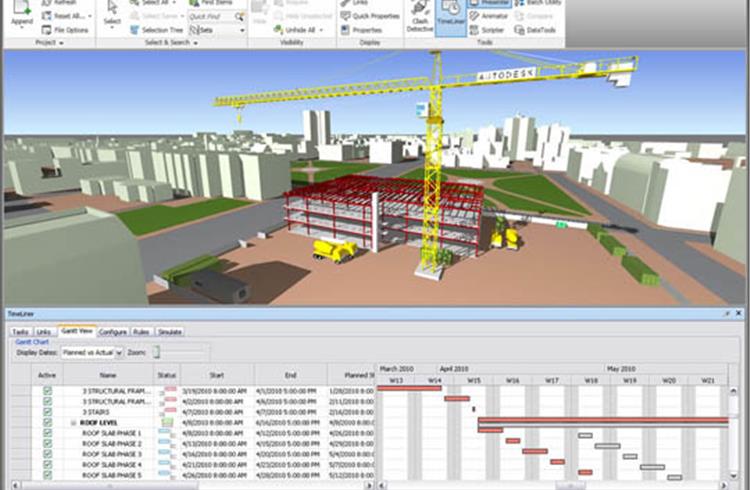750x490 pixels.
Task: Click the long red ROOF LEVEL Gantt bar
Action: pos(603,420)
